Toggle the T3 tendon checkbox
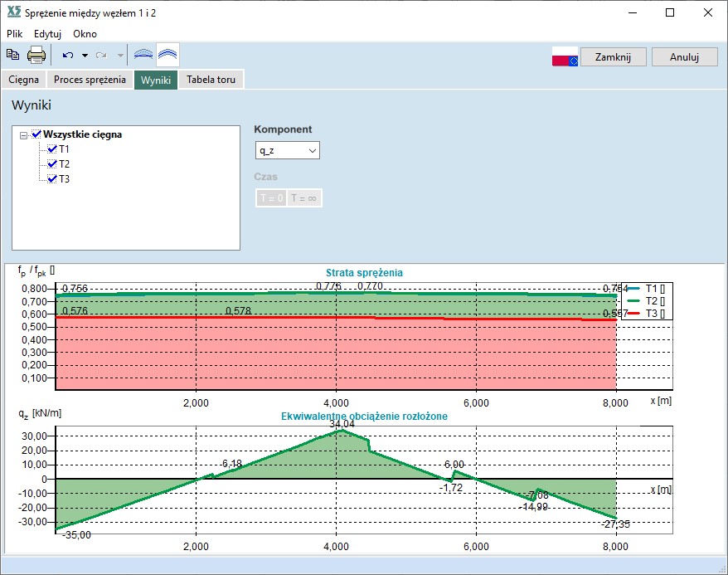Screen dimensions: 728x575 [52, 179]
